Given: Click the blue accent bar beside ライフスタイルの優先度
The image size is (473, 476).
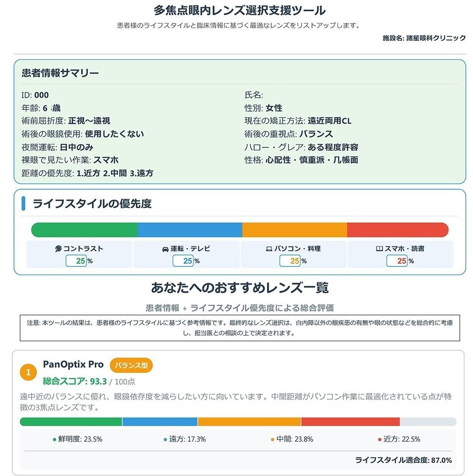Looking at the screenshot, I should tap(24, 204).
